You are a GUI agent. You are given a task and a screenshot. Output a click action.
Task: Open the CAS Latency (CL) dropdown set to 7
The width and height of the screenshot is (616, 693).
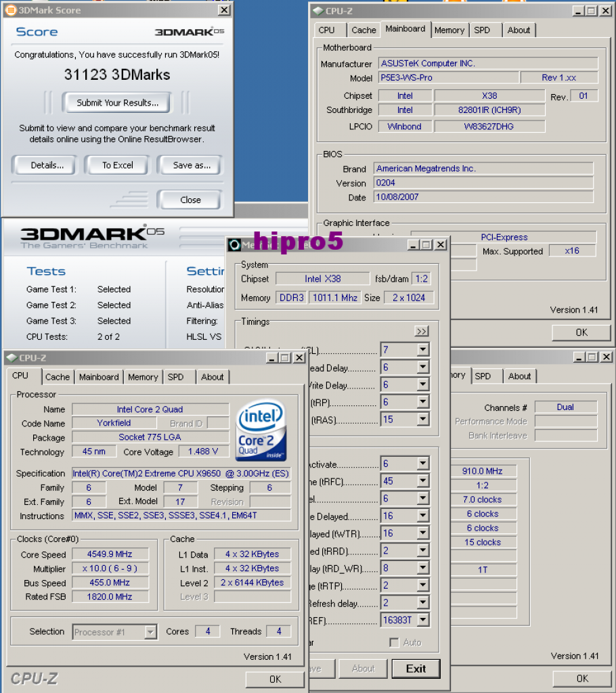tap(423, 350)
